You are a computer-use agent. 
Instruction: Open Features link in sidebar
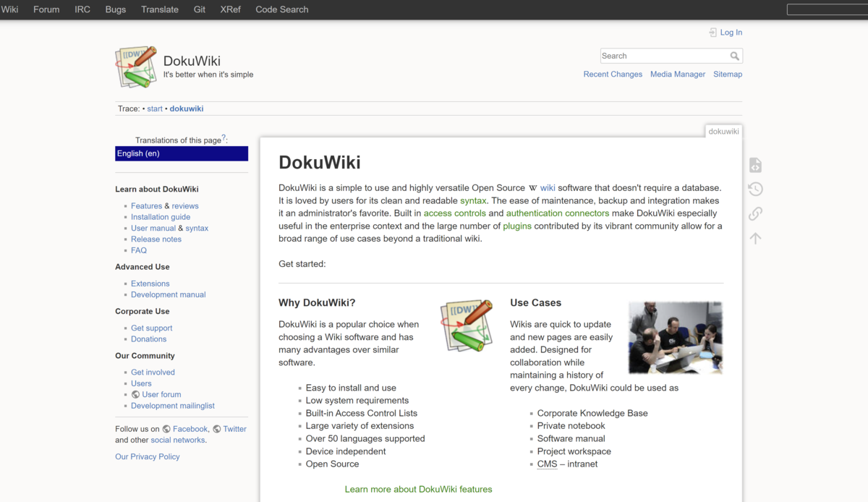[x=146, y=206]
